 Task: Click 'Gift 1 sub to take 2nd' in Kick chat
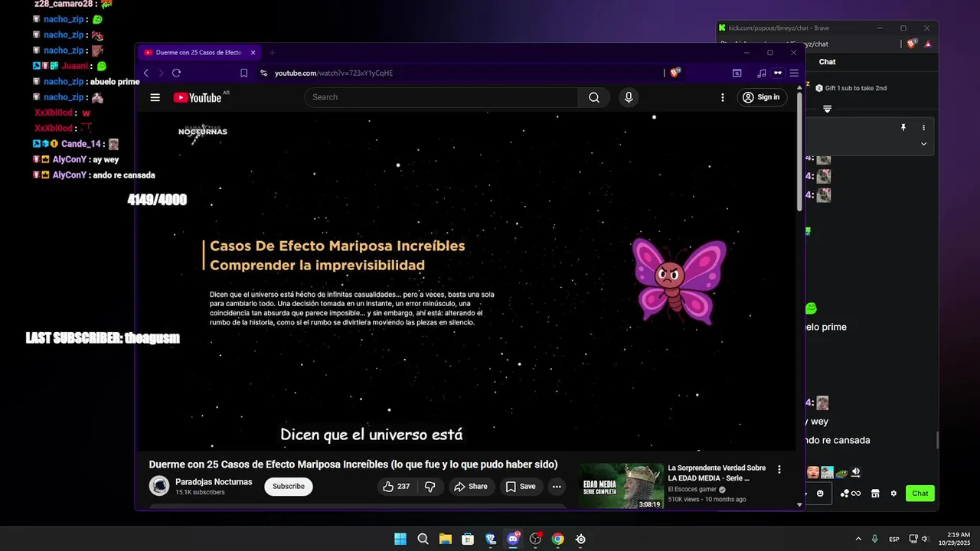pyautogui.click(x=851, y=88)
